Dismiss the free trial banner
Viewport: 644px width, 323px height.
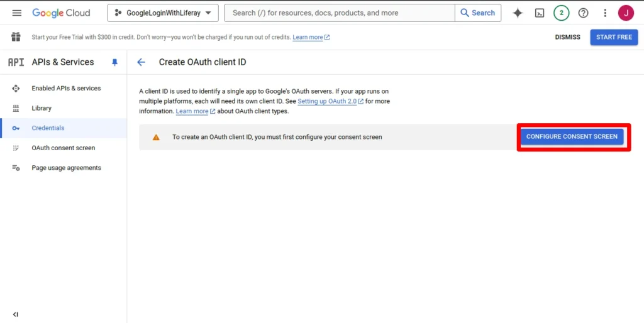click(567, 37)
